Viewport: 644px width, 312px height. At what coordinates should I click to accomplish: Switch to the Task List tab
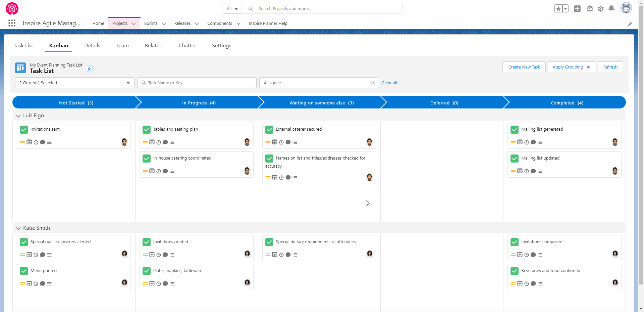pyautogui.click(x=23, y=46)
